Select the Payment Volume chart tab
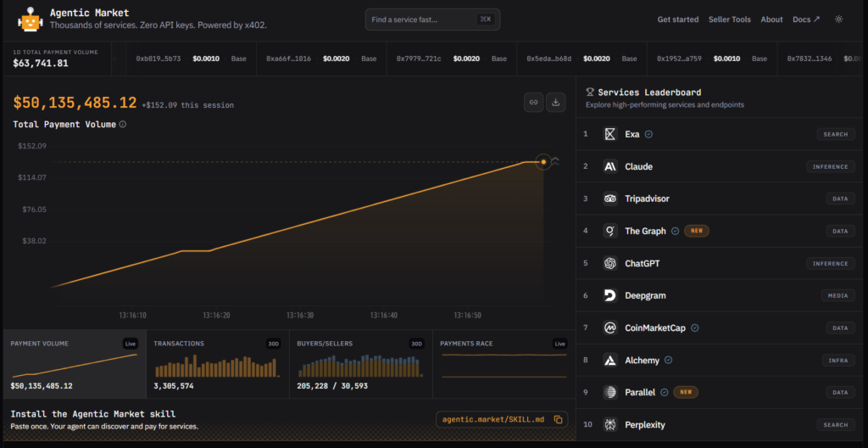Screen dimensions: 868x448 coord(75,364)
